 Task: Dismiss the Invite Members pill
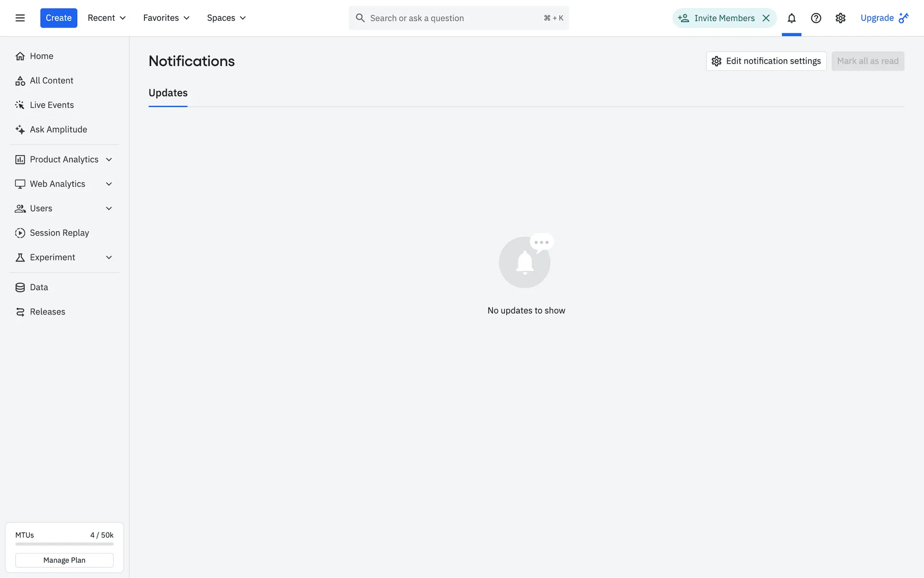pos(766,18)
